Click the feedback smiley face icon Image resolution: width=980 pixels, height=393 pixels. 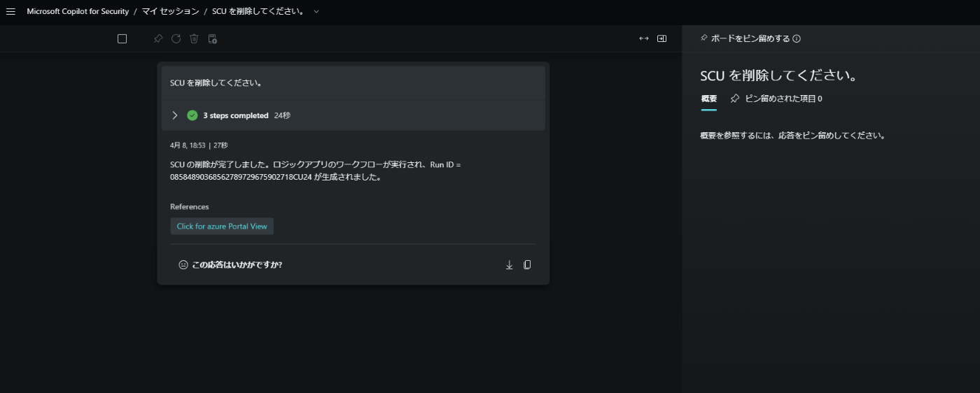tap(183, 265)
